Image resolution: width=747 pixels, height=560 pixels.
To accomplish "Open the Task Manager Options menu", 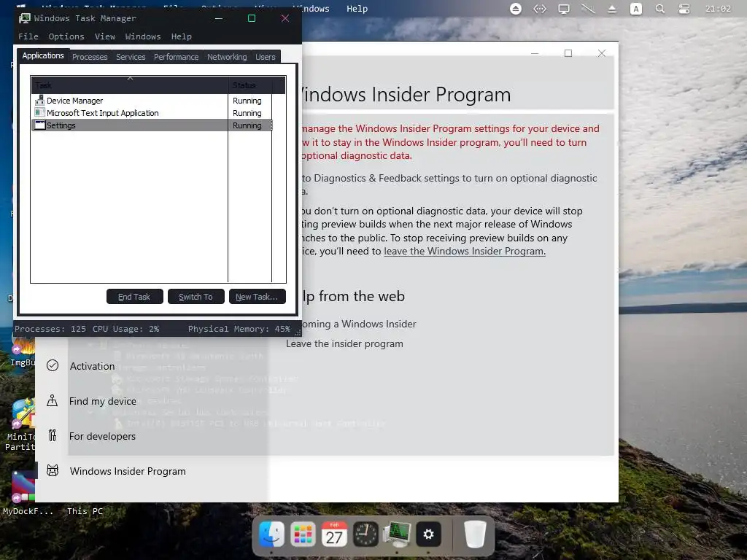I will click(x=66, y=36).
